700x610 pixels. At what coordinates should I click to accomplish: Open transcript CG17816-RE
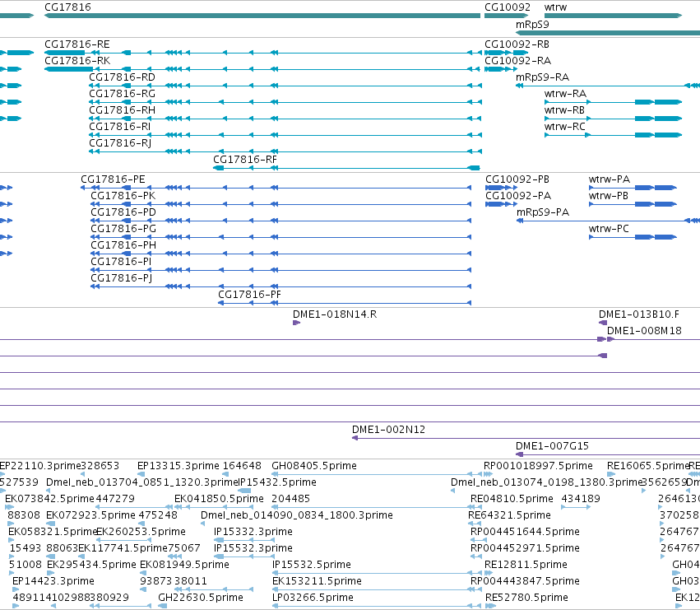pos(77,44)
